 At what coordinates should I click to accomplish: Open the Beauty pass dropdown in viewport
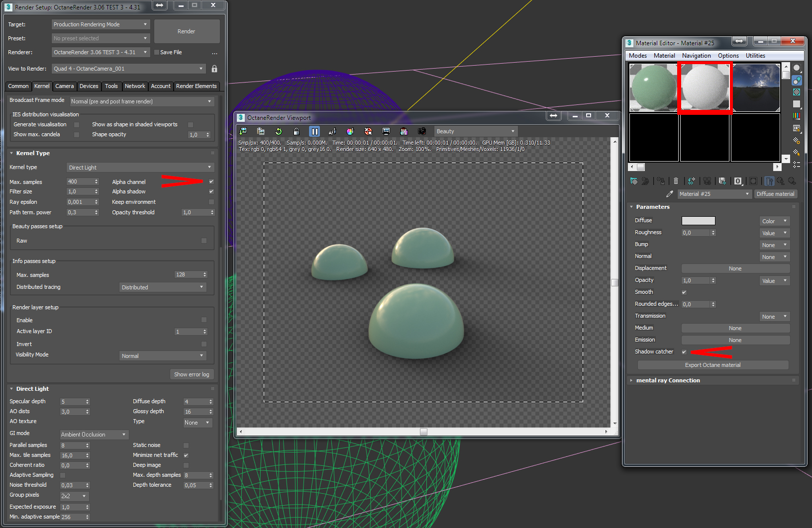point(476,131)
